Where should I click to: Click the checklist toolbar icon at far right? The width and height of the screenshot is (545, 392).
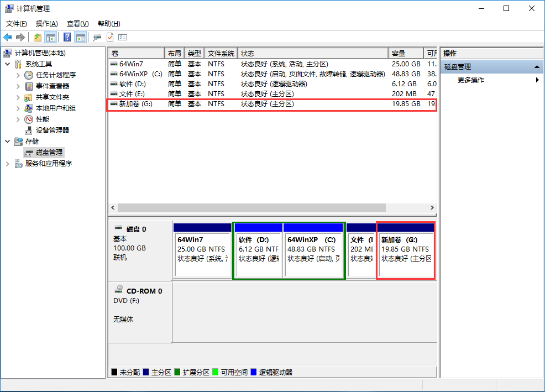tap(123, 37)
